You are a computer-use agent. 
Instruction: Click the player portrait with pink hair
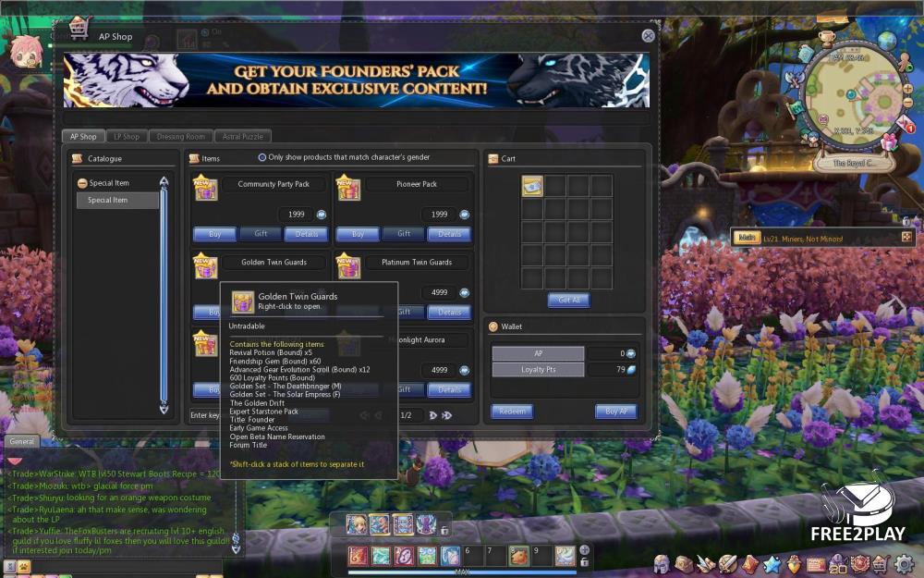pyautogui.click(x=25, y=51)
